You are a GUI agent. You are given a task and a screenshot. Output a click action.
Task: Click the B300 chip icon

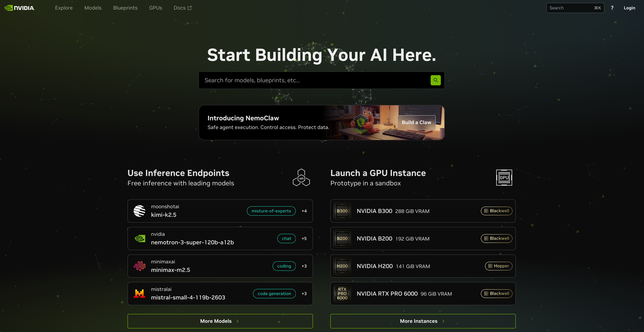click(x=342, y=211)
